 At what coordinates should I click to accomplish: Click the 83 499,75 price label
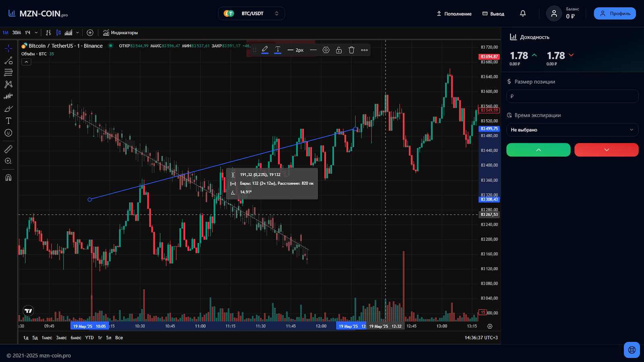(489, 129)
